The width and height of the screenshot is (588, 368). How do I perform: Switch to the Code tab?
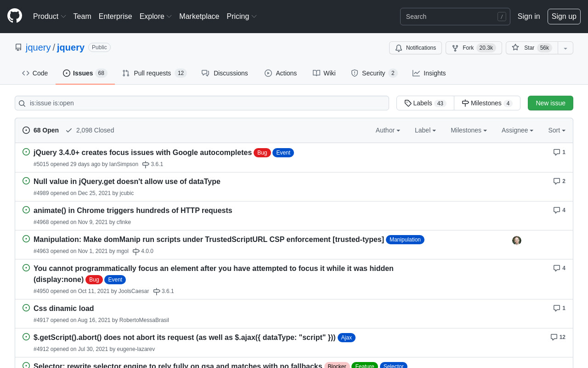pos(35,73)
